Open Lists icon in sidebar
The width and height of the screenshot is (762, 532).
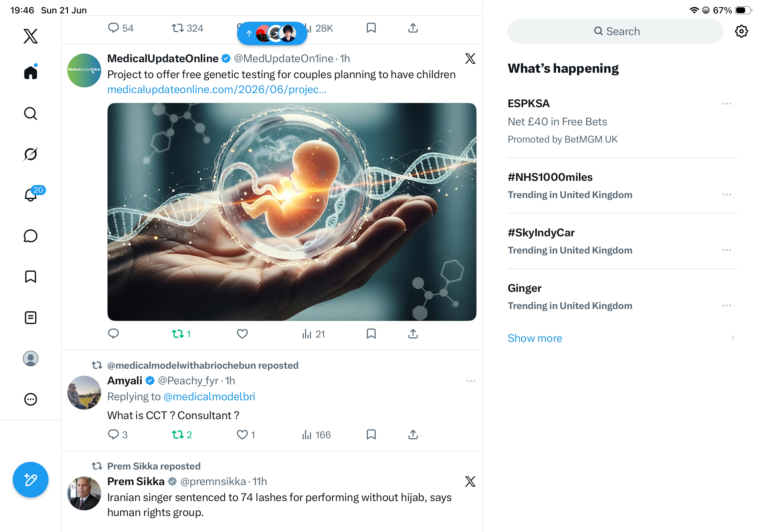pos(31,317)
